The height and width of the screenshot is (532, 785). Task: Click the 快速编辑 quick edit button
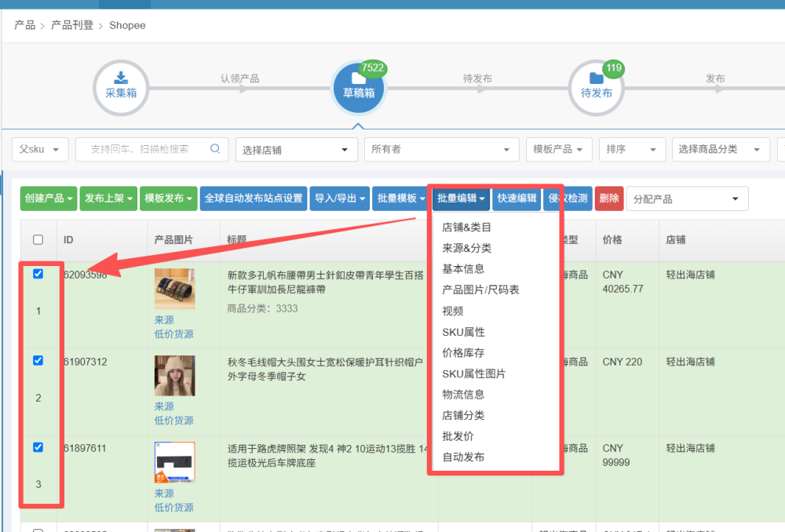coord(517,199)
